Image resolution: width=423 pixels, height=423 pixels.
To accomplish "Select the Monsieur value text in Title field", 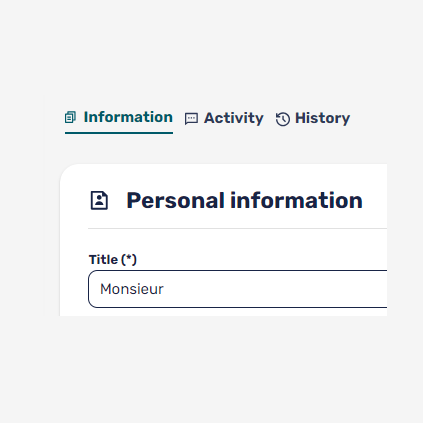I will click(132, 289).
